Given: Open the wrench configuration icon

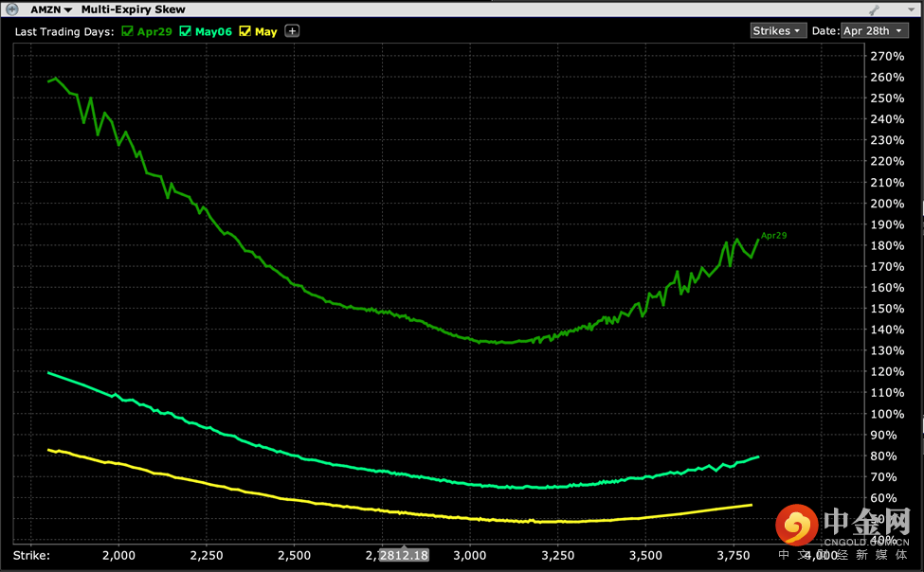Looking at the screenshot, I should pyautogui.click(x=875, y=10).
